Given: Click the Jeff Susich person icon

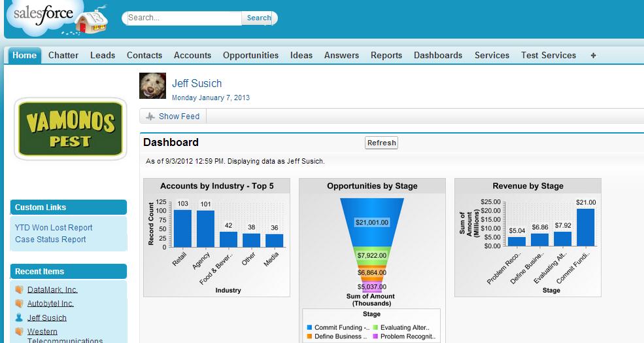Looking at the screenshot, I should pyautogui.click(x=19, y=317).
